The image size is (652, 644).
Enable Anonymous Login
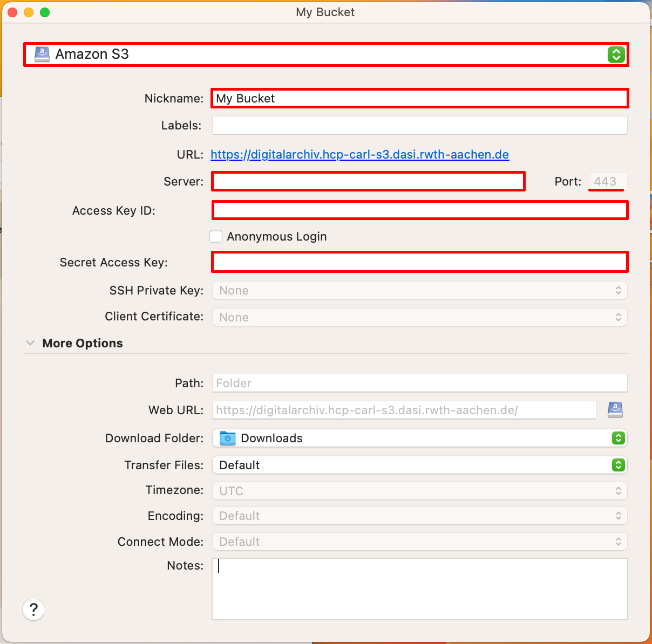click(216, 236)
